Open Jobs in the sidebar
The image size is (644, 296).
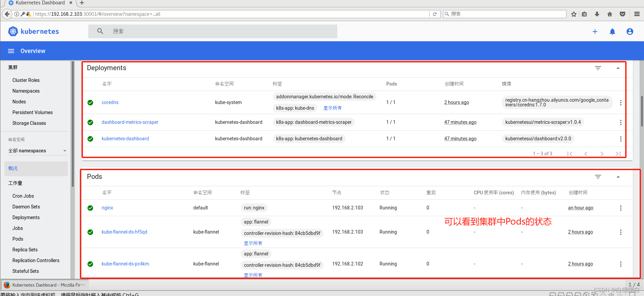pos(18,228)
